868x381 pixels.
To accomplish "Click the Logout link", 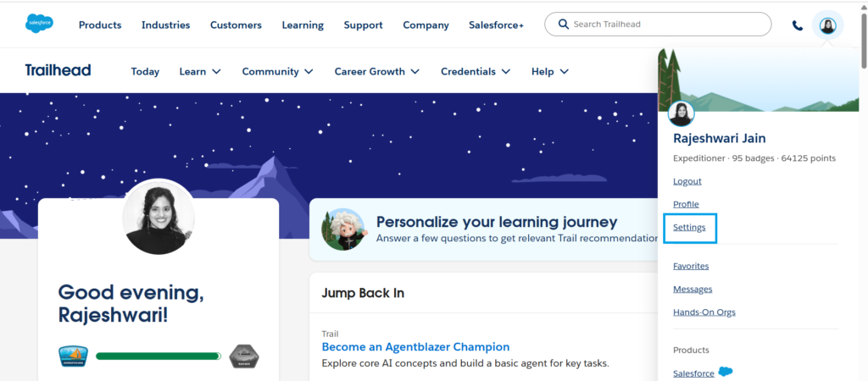I will point(687,181).
